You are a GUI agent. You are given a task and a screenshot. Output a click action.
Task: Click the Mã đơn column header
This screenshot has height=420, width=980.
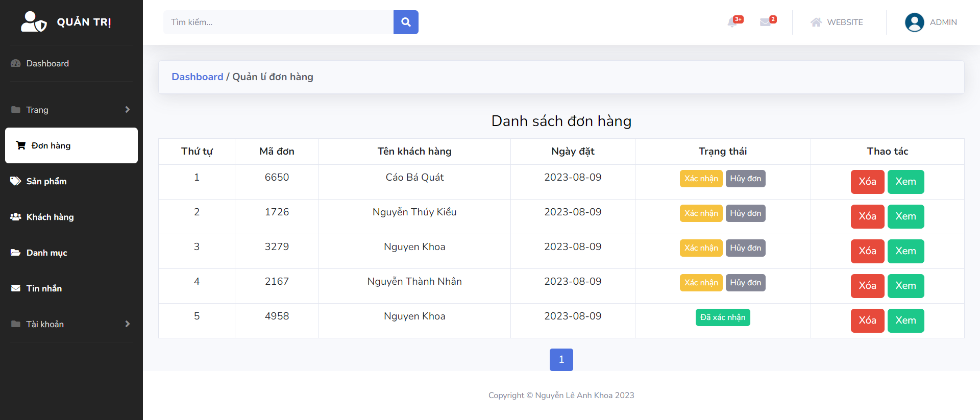(277, 151)
